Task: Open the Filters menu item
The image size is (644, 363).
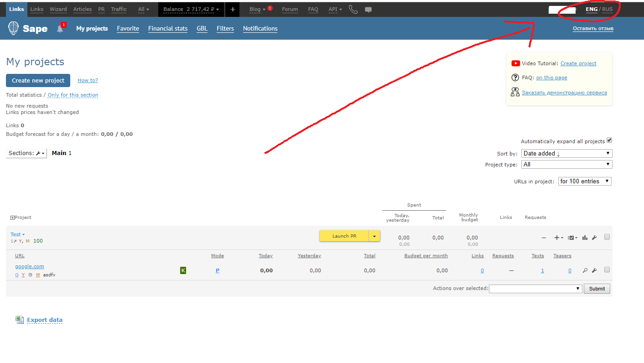Action: tap(225, 28)
